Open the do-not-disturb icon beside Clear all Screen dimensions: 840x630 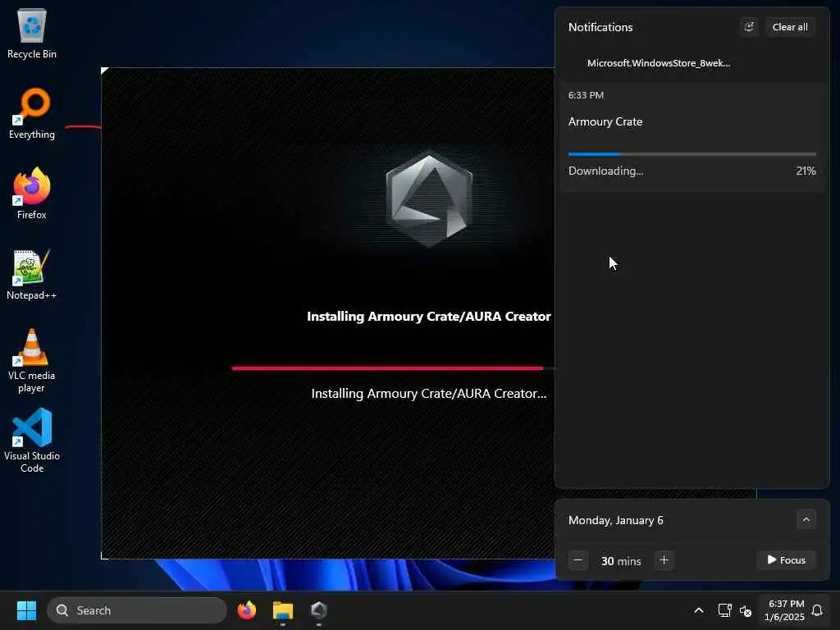pos(749,27)
